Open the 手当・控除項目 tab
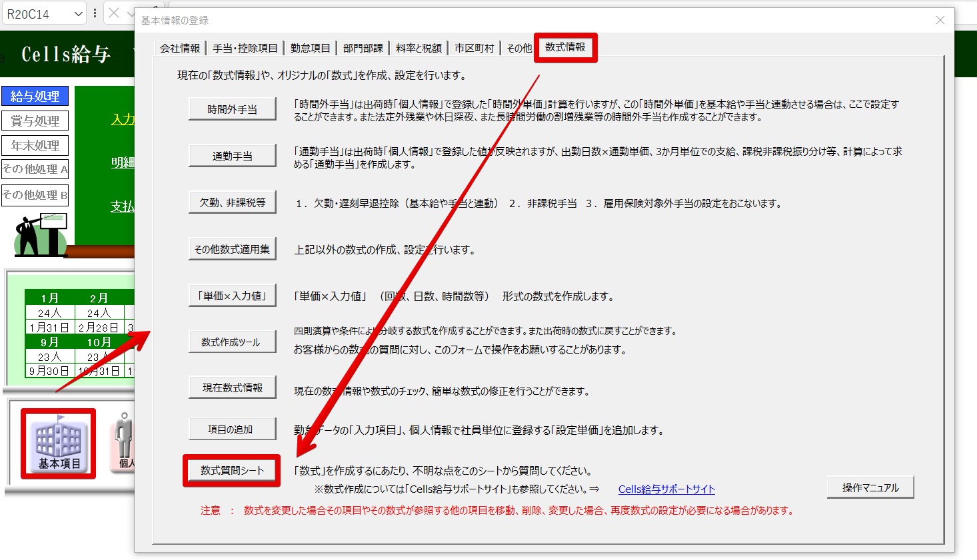The height and width of the screenshot is (560, 977). click(245, 48)
